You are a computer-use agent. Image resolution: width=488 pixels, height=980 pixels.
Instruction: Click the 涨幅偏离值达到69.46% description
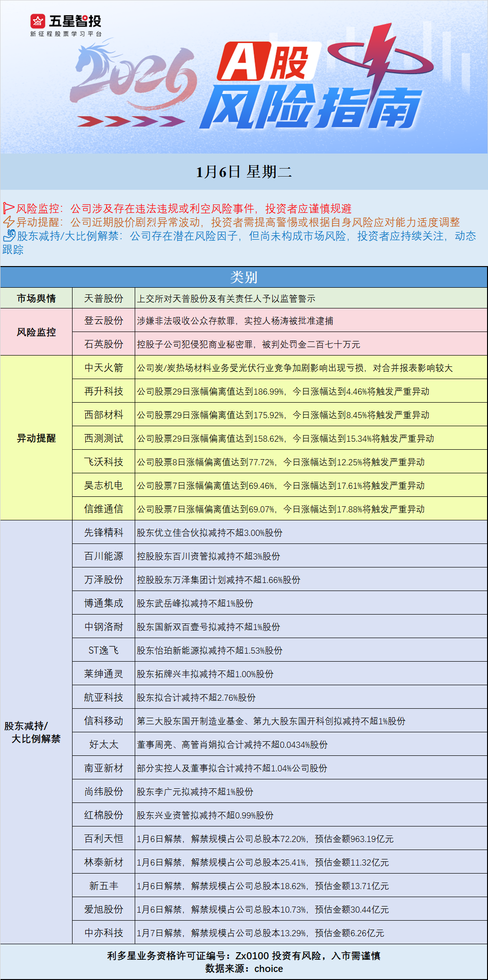(281, 486)
